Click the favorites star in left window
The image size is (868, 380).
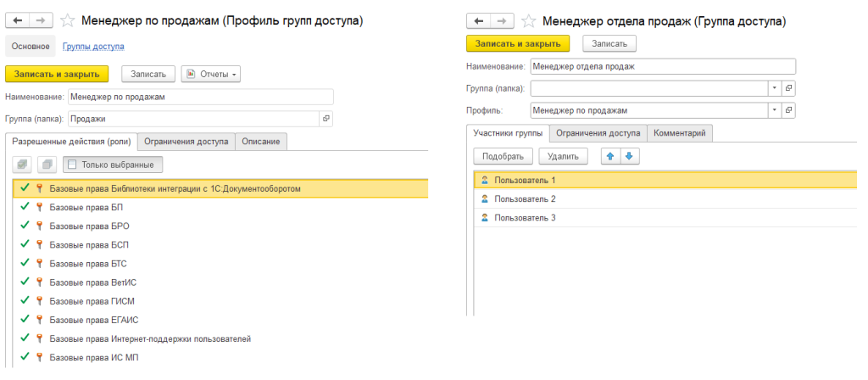[68, 20]
